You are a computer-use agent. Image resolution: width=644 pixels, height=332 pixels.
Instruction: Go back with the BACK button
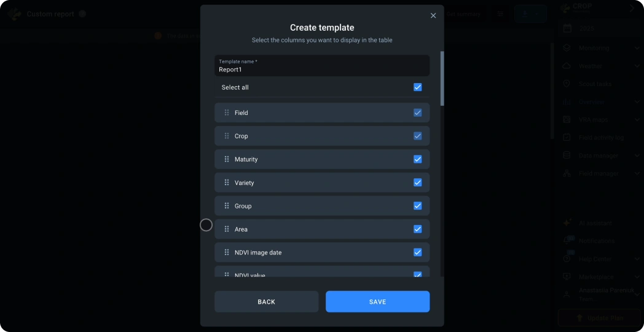click(x=266, y=302)
